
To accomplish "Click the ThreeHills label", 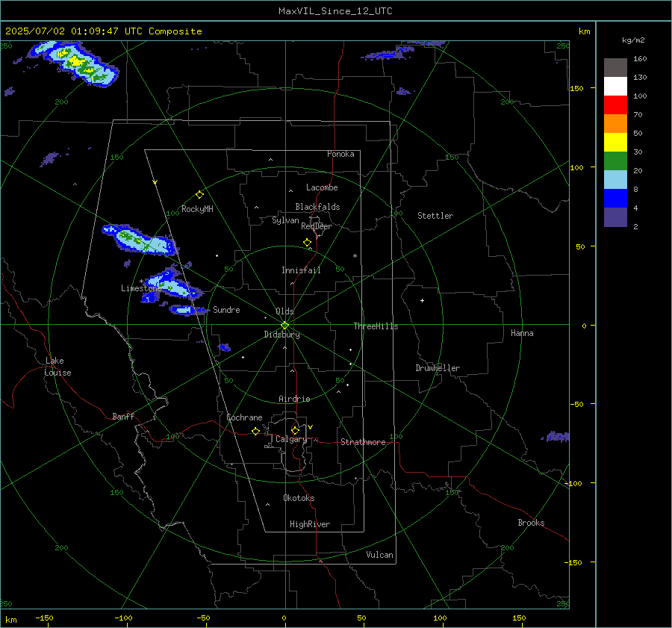I will pos(376,326).
